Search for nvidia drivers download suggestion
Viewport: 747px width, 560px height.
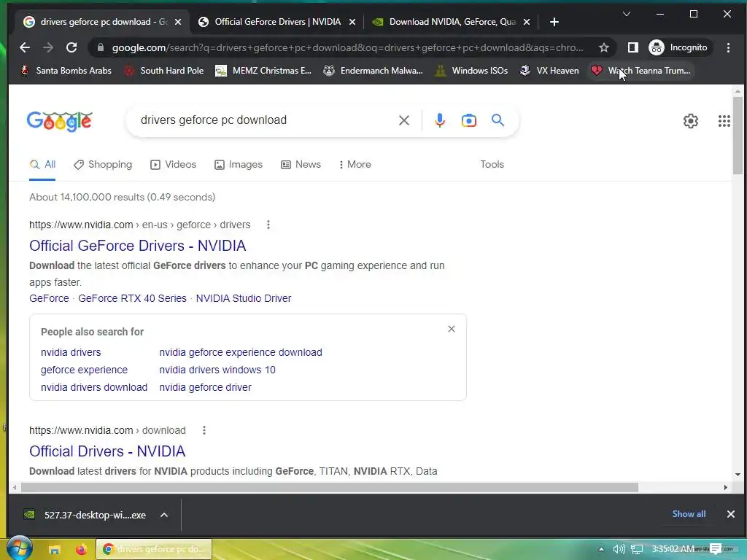pyautogui.click(x=94, y=388)
